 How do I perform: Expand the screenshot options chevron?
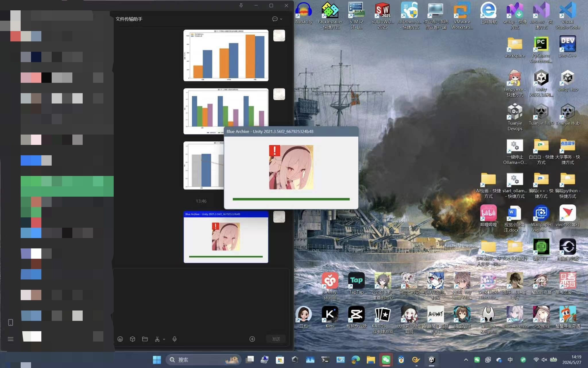pyautogui.click(x=164, y=339)
